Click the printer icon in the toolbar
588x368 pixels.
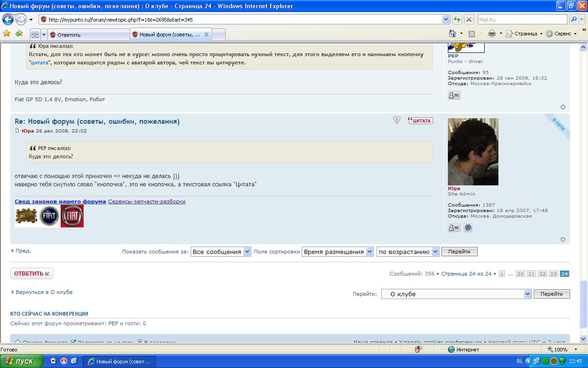click(x=492, y=34)
